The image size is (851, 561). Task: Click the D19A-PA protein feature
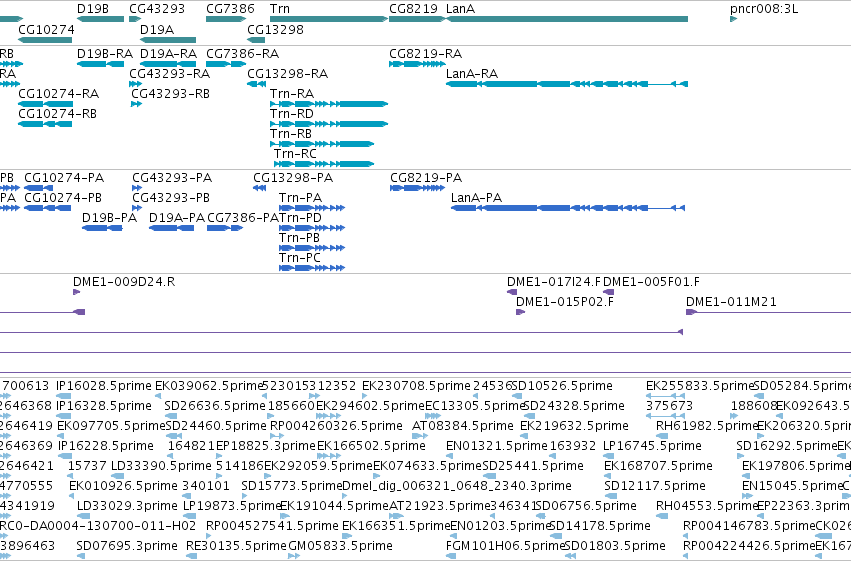(172, 228)
